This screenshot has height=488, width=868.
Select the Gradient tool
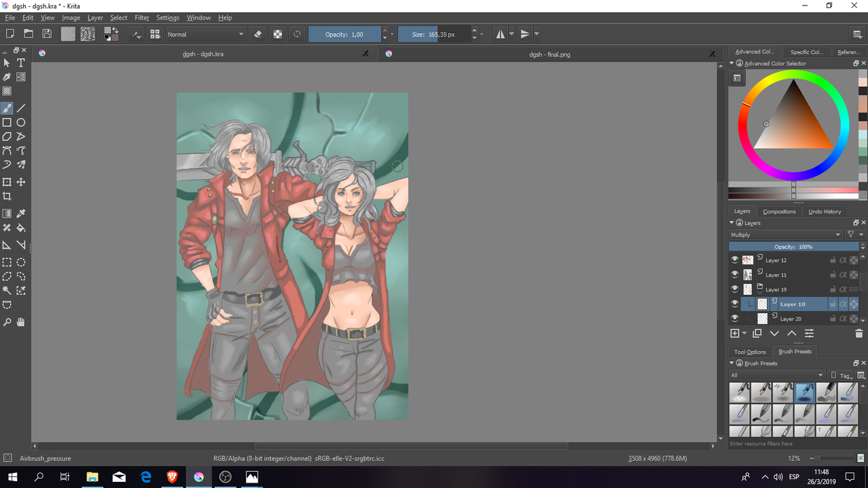point(7,213)
